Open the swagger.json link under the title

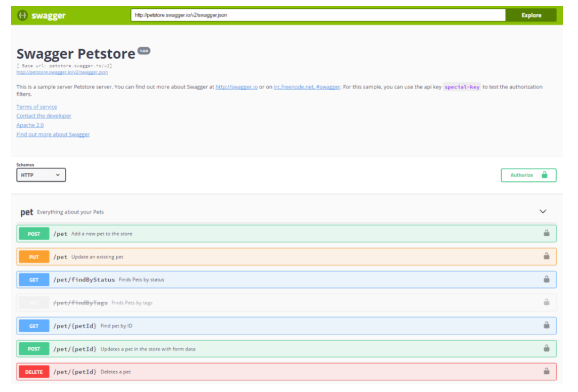(62, 73)
